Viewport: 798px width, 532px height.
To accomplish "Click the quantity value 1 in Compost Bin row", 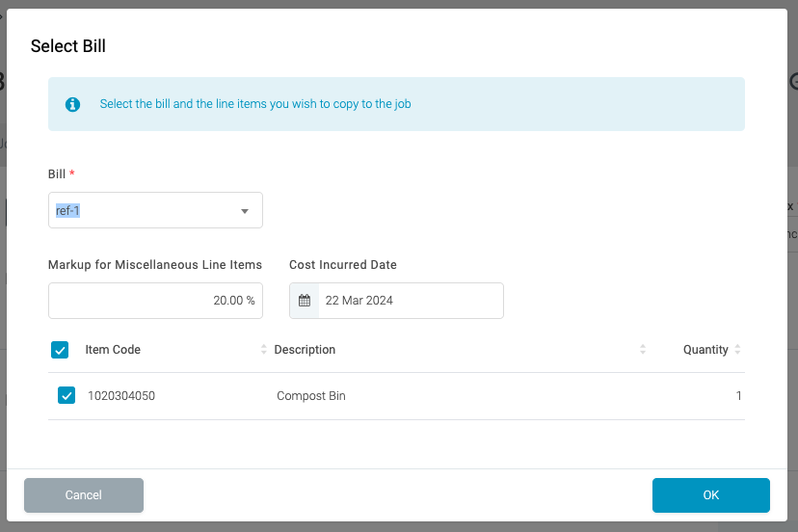I will [738, 395].
